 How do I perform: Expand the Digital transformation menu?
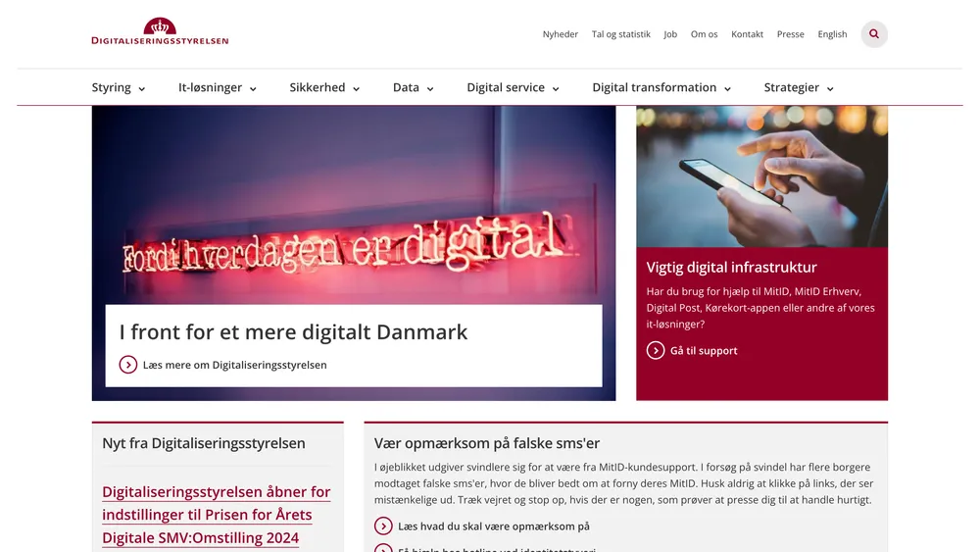point(661,87)
